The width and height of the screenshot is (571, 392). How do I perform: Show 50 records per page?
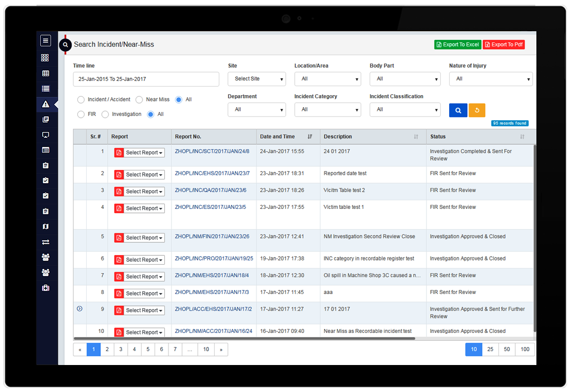(507, 349)
